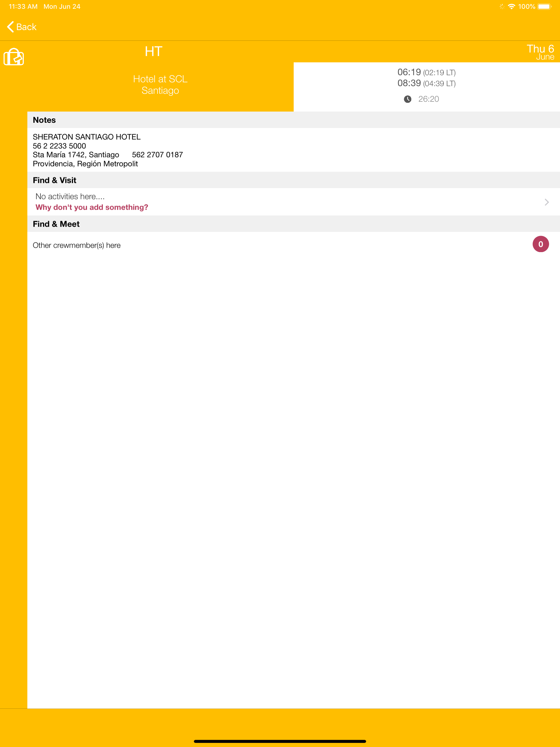Tap the battery indicator icon
This screenshot has height=747, width=560.
[x=544, y=7]
